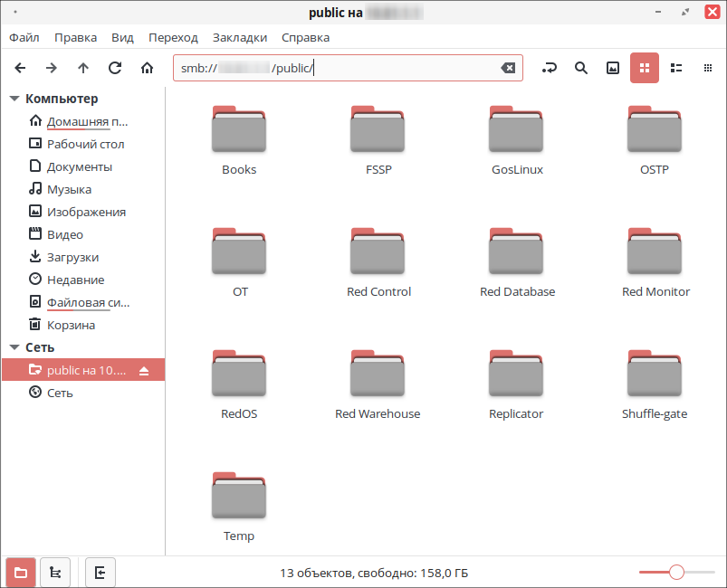The image size is (727, 588).
Task: Open the Правка menu
Action: tap(75, 37)
